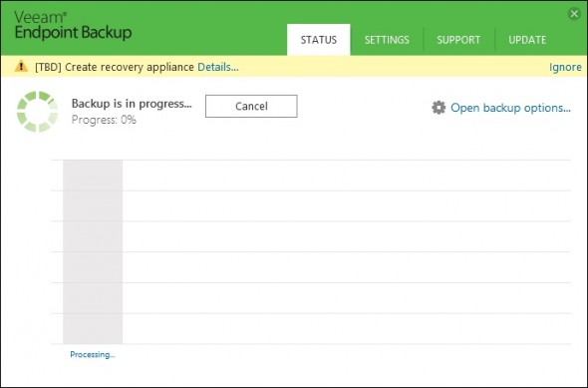Viewport: 588px width, 388px height.
Task: Ignore the recovery appliance warning
Action: [565, 67]
